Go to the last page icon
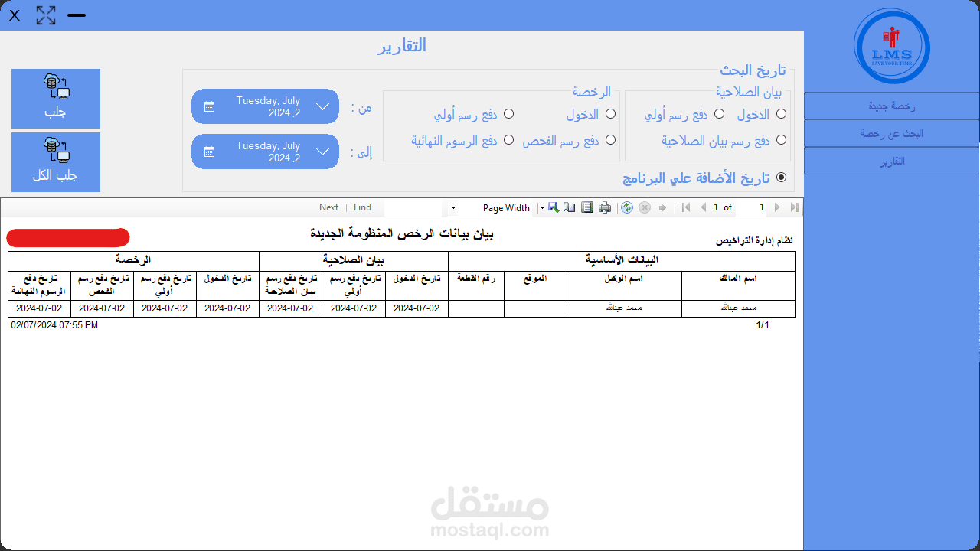 click(x=795, y=207)
